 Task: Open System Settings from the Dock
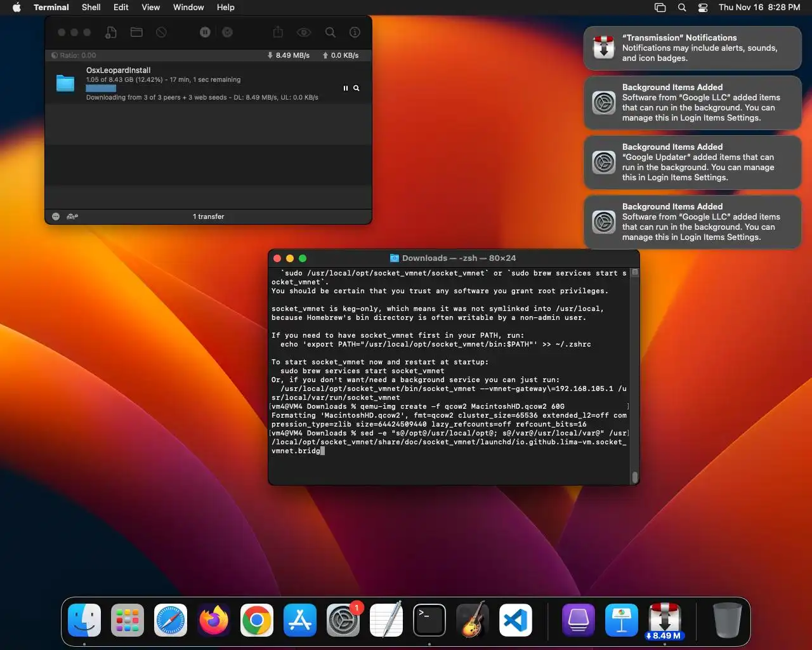point(343,620)
